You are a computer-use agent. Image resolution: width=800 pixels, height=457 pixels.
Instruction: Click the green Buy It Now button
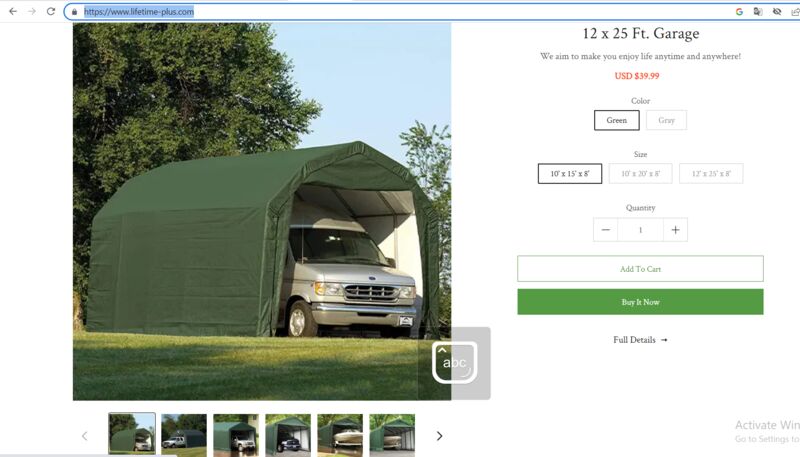pyautogui.click(x=640, y=302)
